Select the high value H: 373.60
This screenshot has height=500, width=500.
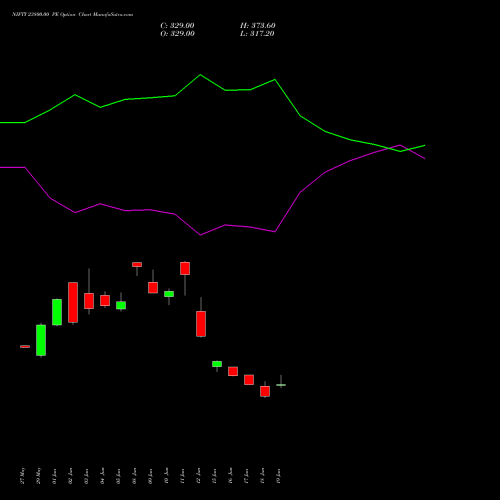pyautogui.click(x=258, y=26)
